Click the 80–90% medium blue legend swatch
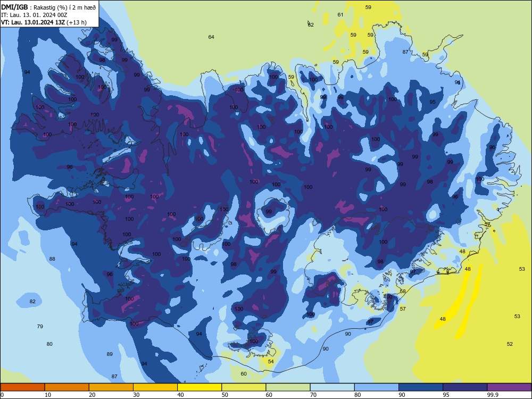This screenshot has height=399, width=532. 377,387
